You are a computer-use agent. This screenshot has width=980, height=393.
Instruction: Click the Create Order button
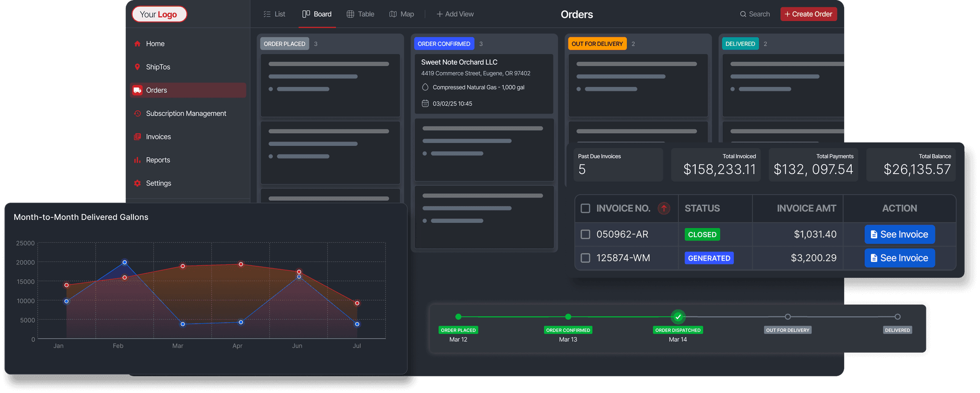(809, 14)
